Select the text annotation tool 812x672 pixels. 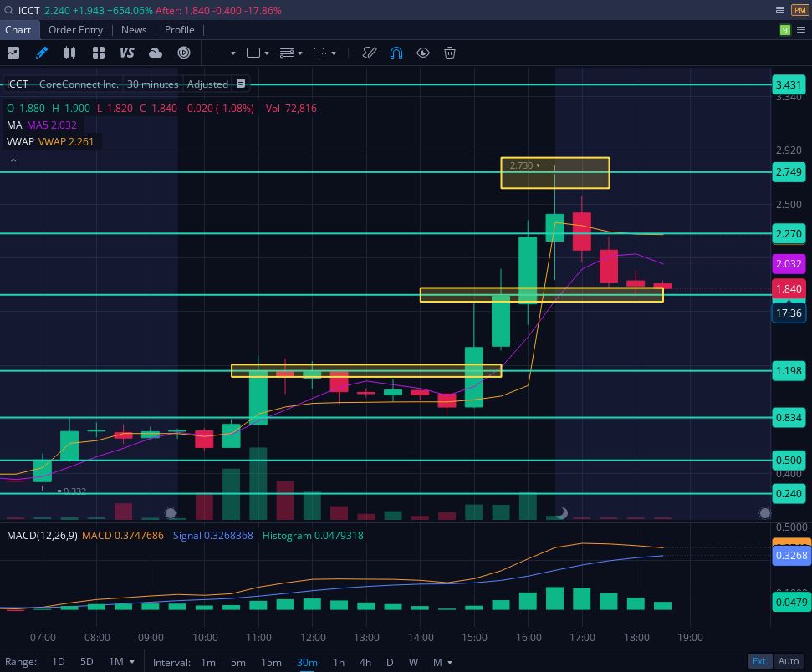pos(320,53)
